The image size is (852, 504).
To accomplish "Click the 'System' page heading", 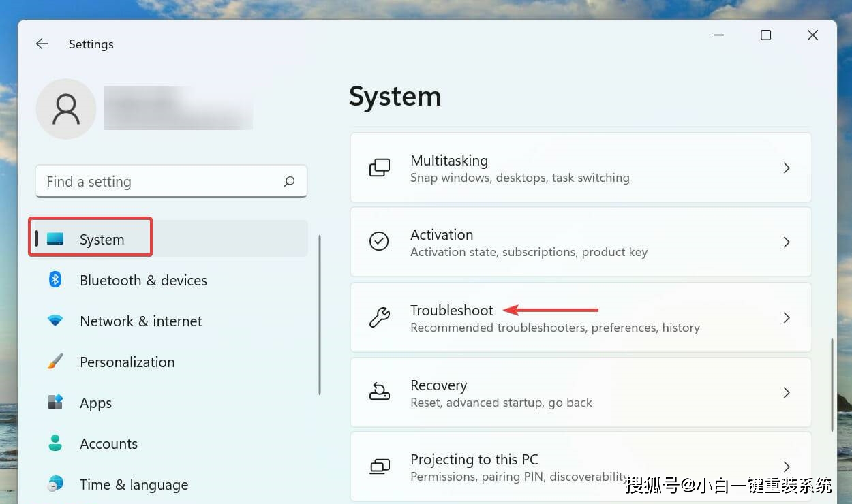I will pyautogui.click(x=395, y=96).
